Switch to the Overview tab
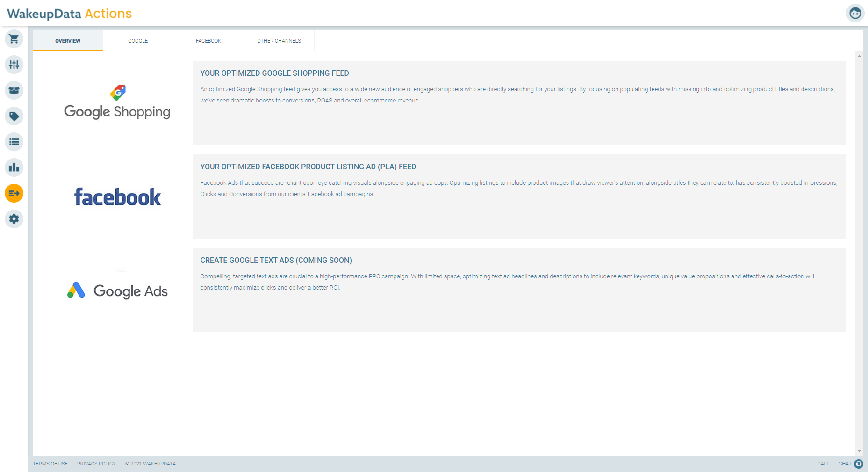This screenshot has width=868, height=472. tap(68, 41)
